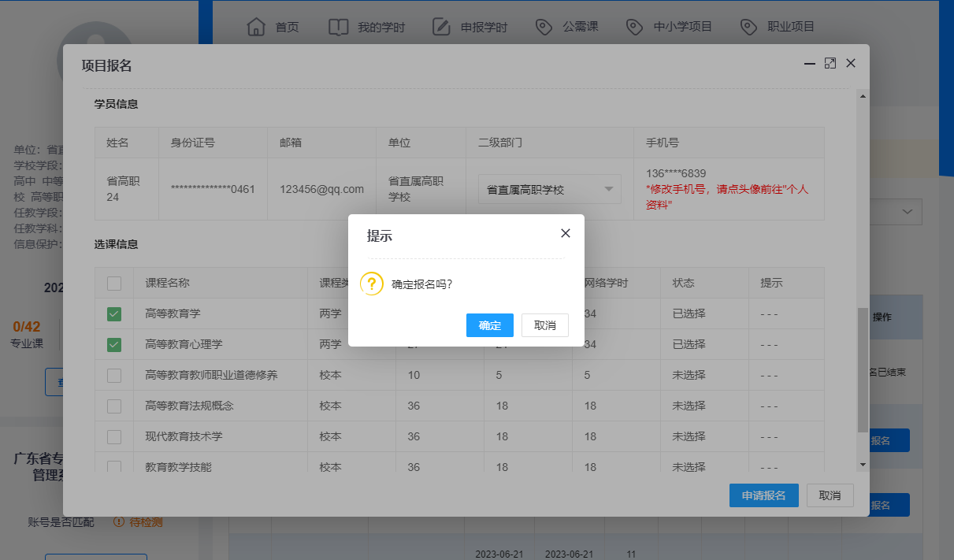Minimize the 项目报名 dialog
This screenshot has width=954, height=560.
click(x=809, y=64)
